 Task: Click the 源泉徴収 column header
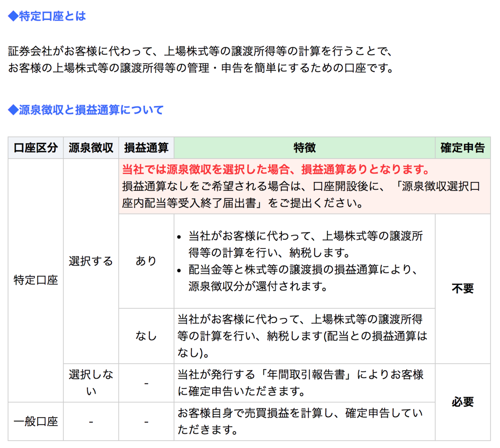(x=91, y=148)
